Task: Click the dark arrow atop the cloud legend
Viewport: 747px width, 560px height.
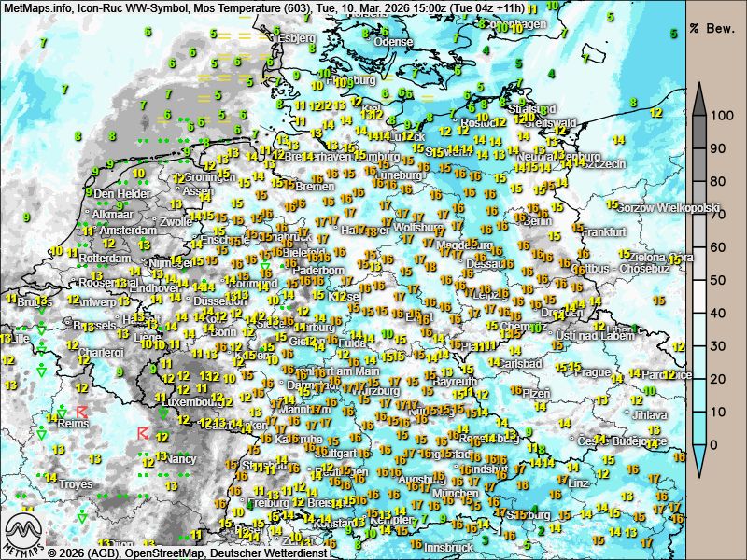Action: coord(699,97)
